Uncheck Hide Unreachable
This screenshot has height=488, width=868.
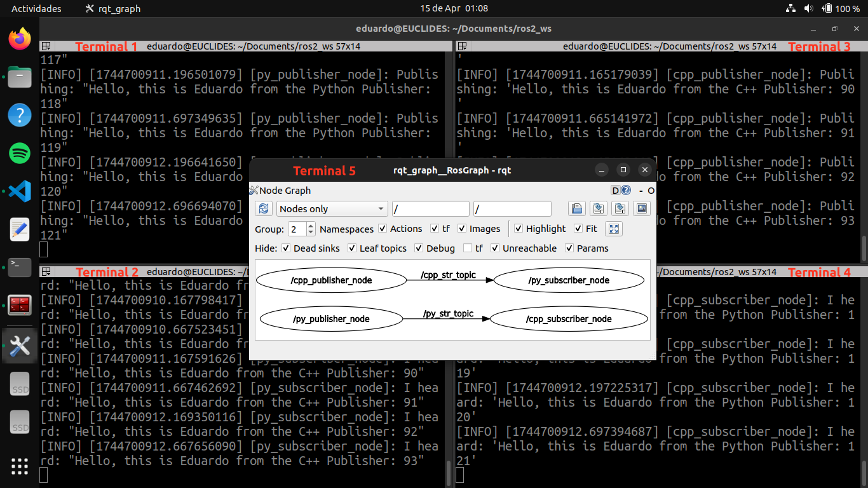tap(495, 248)
